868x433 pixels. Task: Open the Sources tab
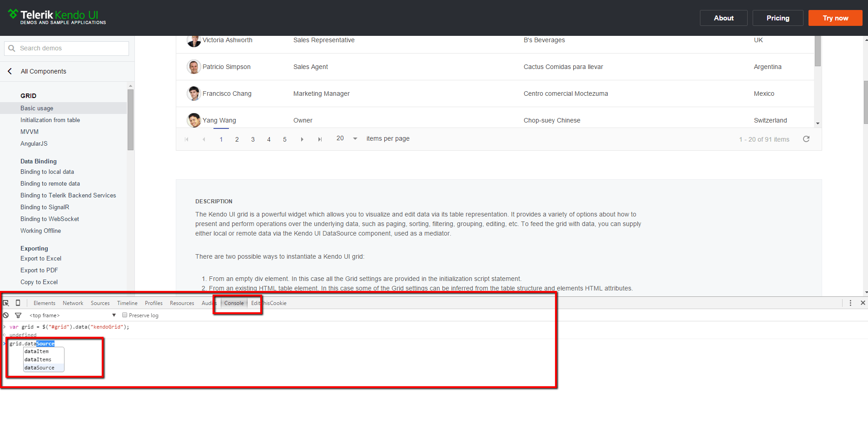tap(100, 303)
